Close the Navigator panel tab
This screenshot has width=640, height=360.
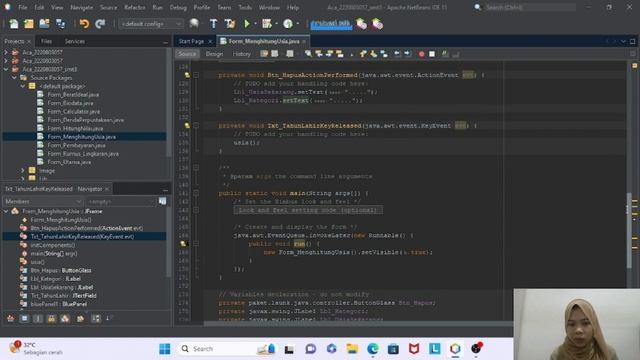(x=107, y=189)
